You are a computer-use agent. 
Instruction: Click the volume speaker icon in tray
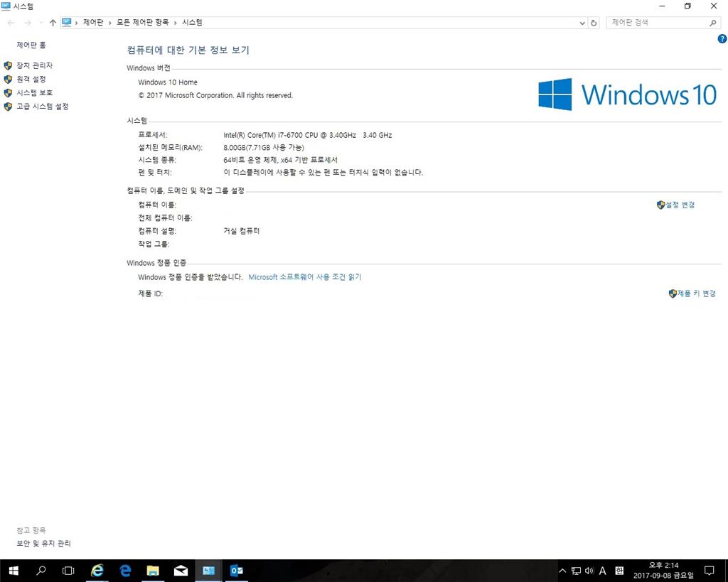click(589, 571)
